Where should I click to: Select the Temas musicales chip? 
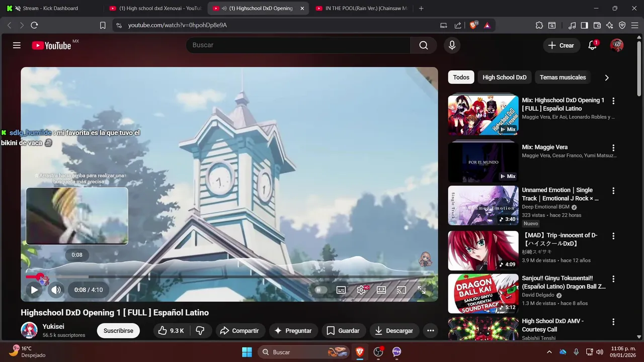(x=562, y=77)
